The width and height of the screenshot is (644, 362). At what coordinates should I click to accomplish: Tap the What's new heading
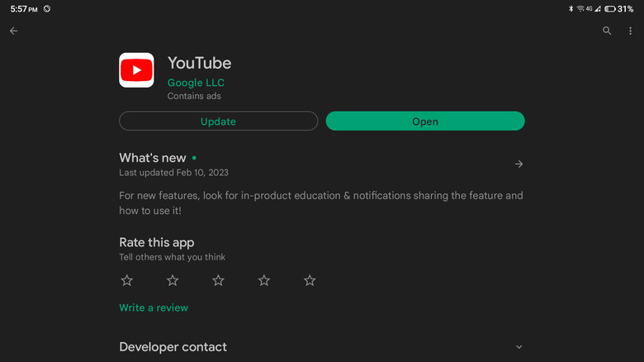(x=153, y=157)
